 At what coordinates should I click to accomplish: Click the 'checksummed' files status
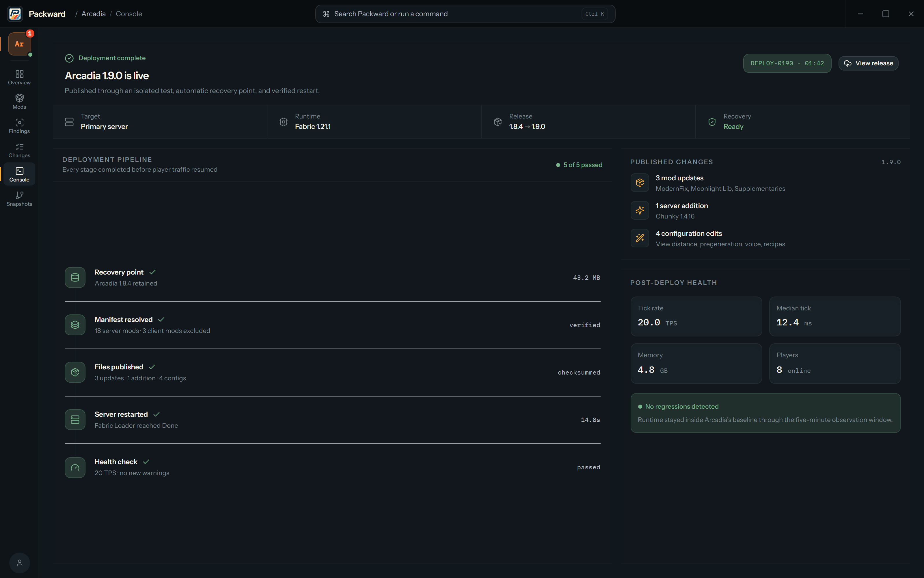578,372
